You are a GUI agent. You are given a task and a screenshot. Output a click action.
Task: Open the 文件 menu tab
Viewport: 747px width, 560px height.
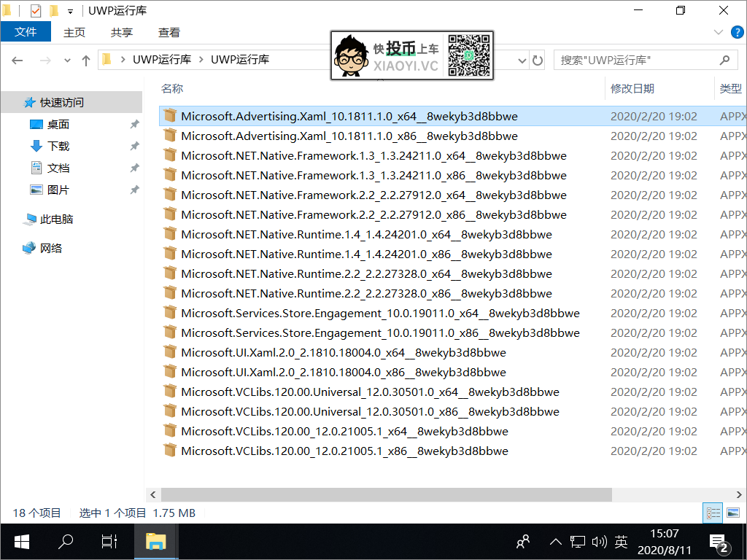pos(26,32)
